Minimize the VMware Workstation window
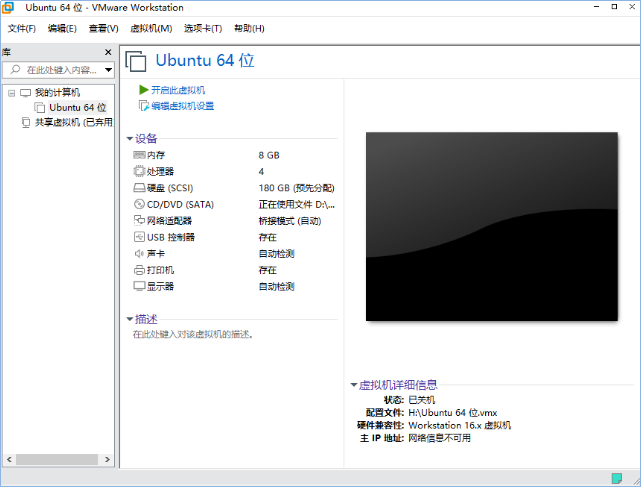This screenshot has height=487, width=642. [x=597, y=7]
